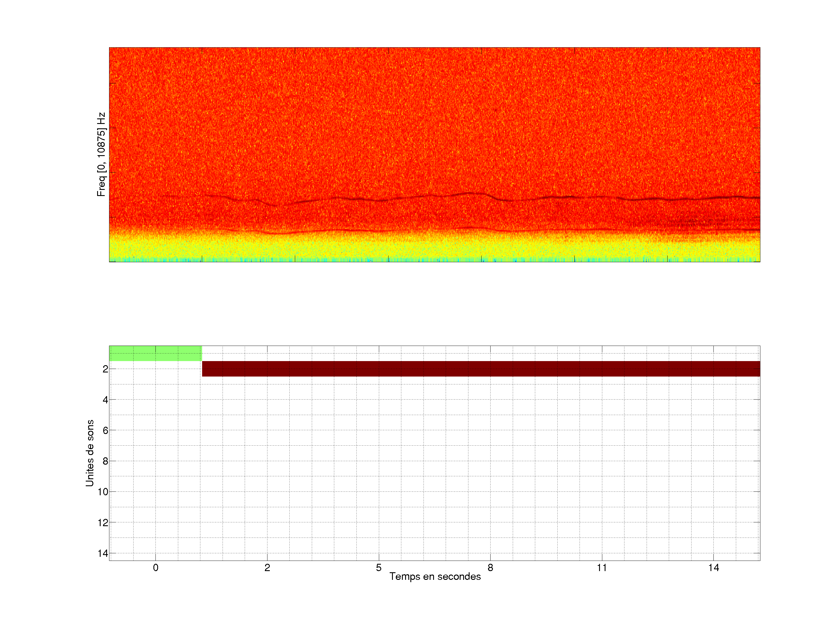Click the y-axis tick label '4'
The width and height of the screenshot is (840, 630).
(x=105, y=400)
